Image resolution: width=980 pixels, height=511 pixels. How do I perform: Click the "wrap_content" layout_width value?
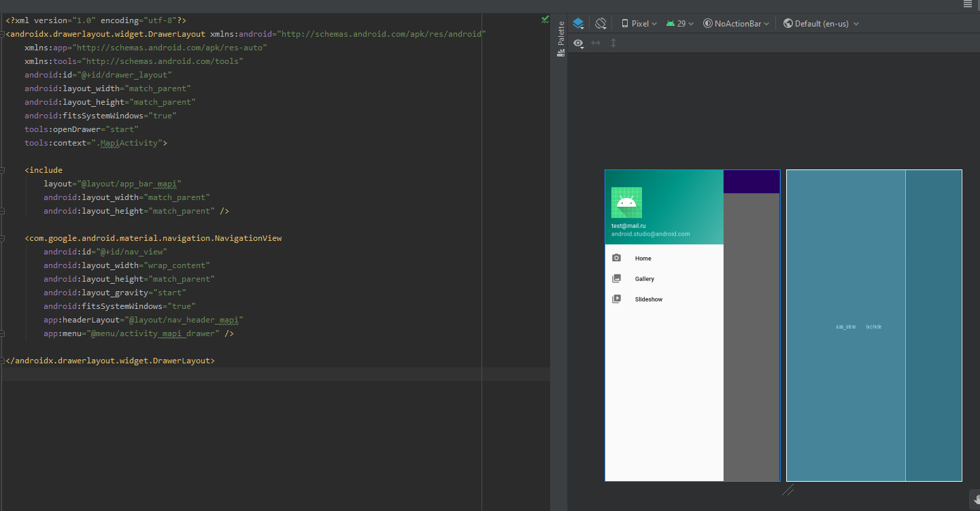pos(177,265)
